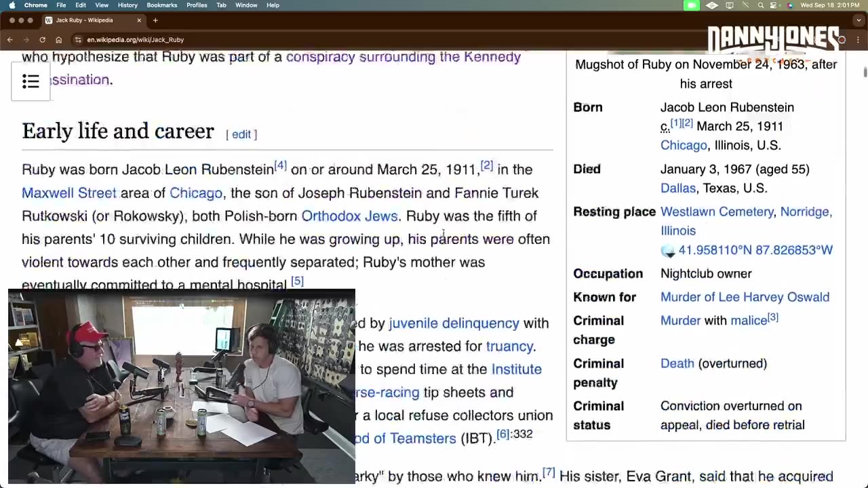Open Chicago link in infobox Born row

click(684, 145)
